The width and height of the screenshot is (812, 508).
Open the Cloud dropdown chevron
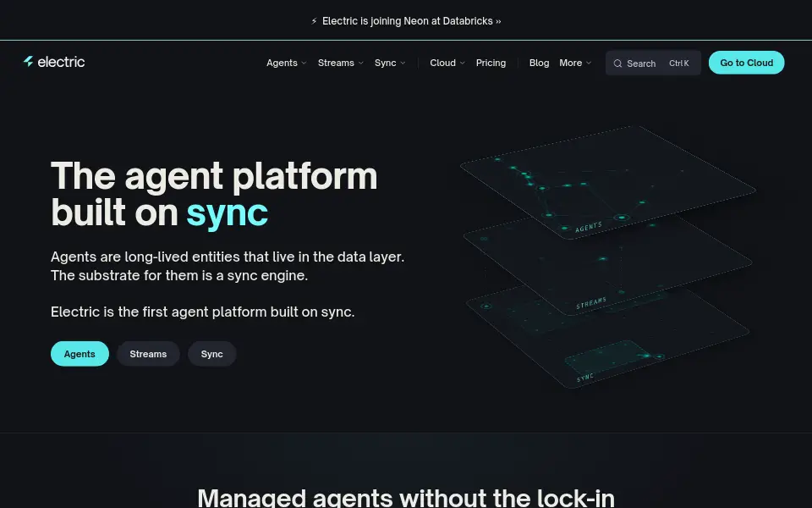click(x=463, y=63)
